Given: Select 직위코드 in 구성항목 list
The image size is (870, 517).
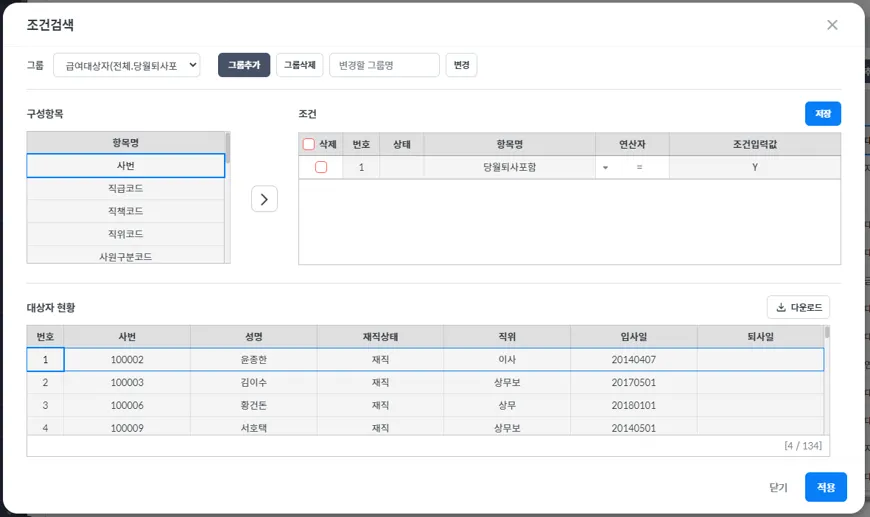Looking at the screenshot, I should [x=125, y=234].
